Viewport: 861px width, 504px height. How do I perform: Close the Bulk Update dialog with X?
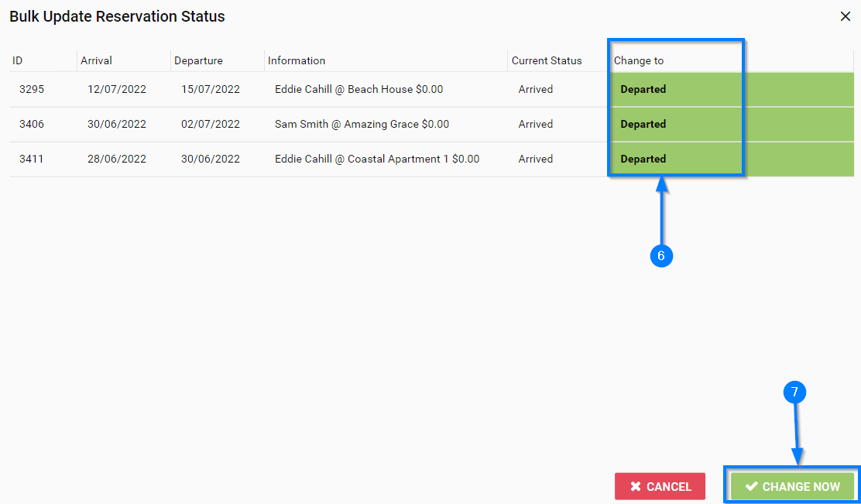(x=846, y=16)
